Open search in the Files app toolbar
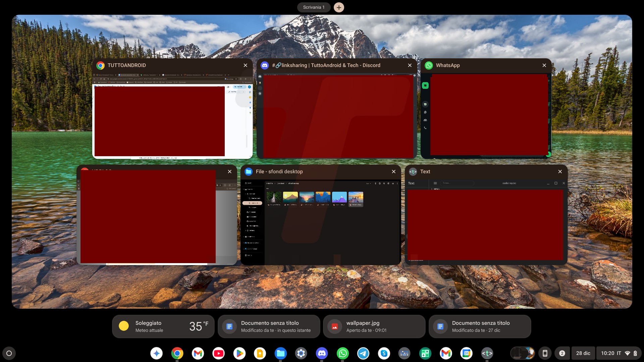 pos(384,183)
